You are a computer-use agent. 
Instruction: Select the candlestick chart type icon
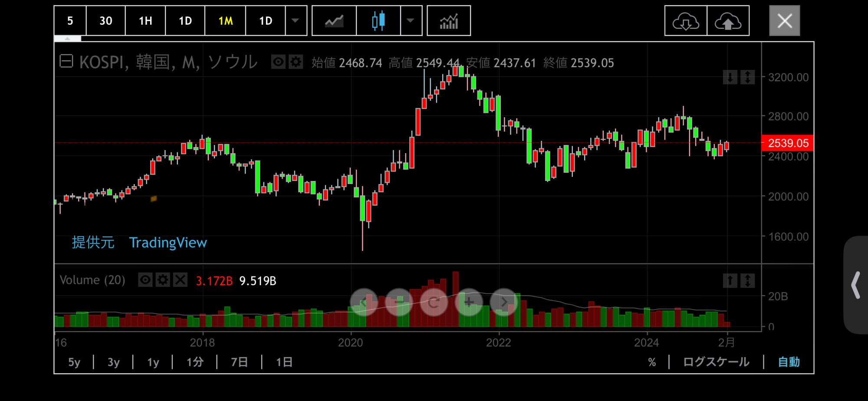click(x=378, y=21)
